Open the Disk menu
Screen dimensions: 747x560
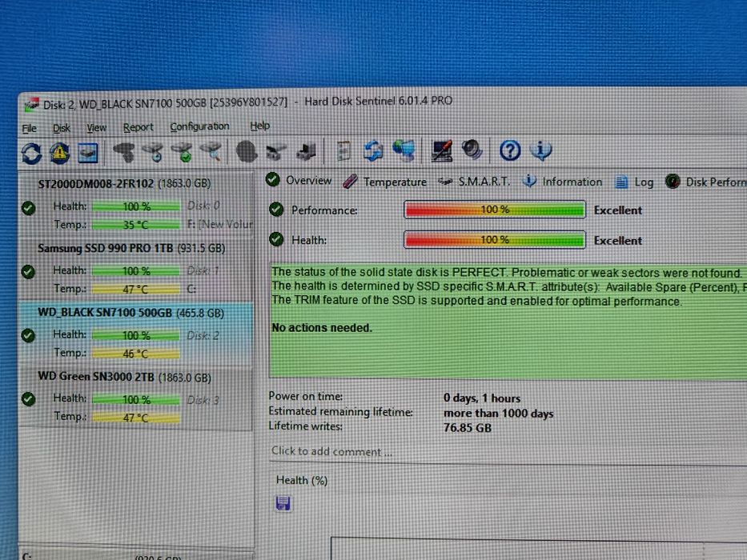(62, 128)
